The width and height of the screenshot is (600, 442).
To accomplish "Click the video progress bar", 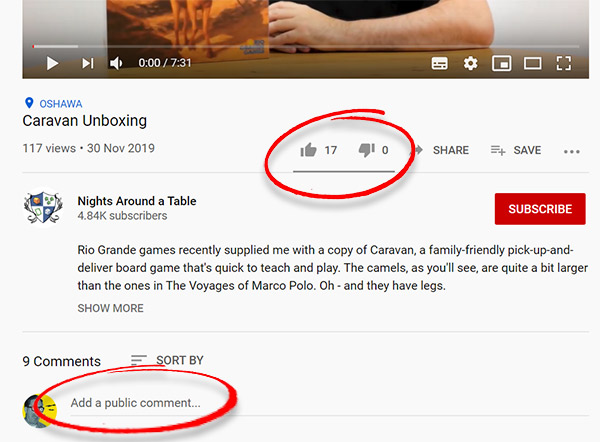I will tap(305, 46).
